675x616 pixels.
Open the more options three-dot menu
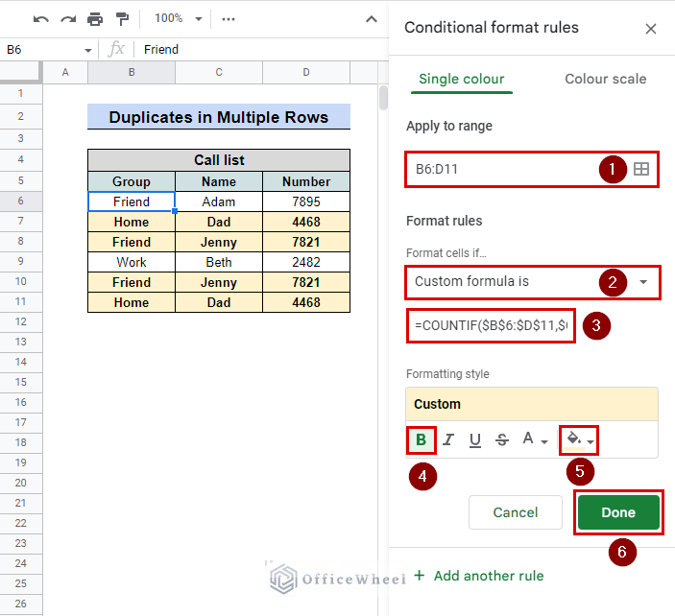click(x=229, y=18)
